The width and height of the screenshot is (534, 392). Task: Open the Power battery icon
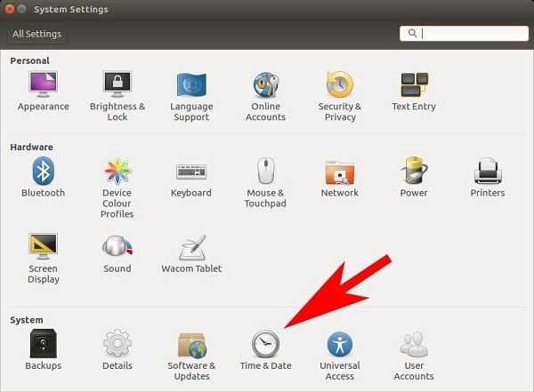[x=414, y=171]
